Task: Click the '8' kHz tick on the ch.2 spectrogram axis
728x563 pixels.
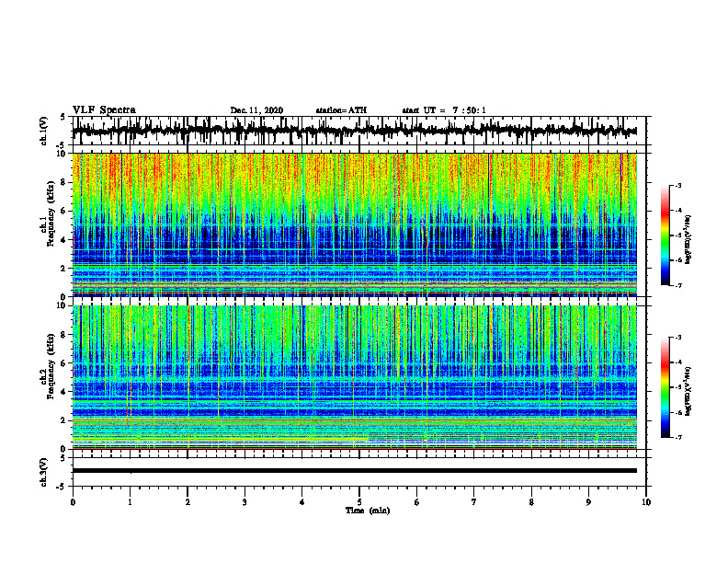Action: (64, 335)
